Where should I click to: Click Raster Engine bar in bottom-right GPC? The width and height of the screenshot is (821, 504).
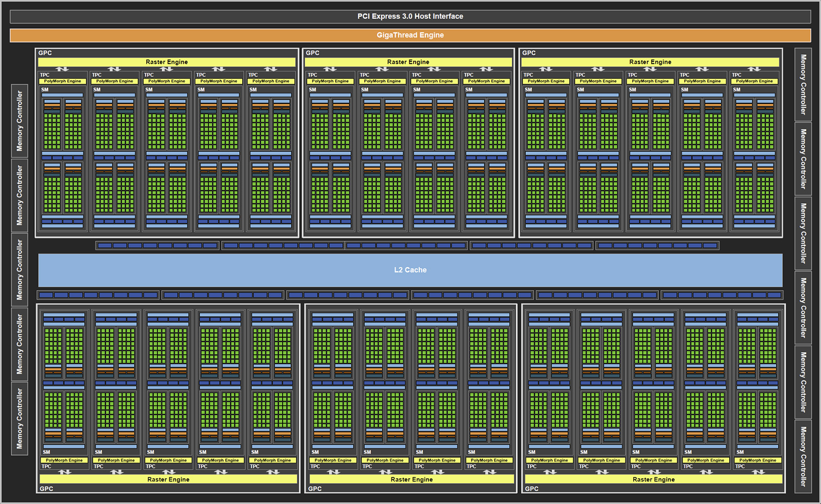(653, 479)
